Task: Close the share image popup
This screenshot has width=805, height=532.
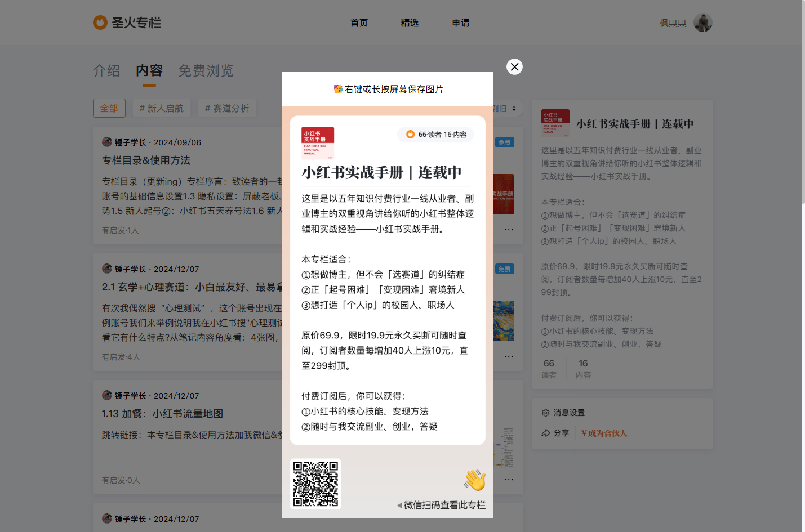Action: [x=514, y=67]
